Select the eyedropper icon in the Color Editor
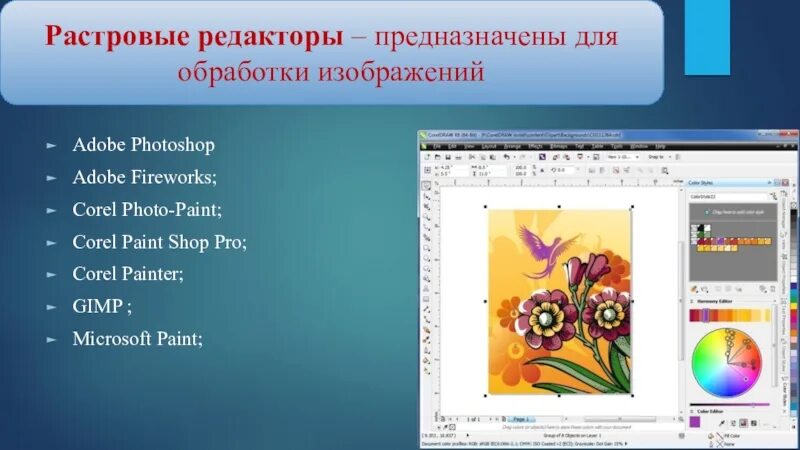 point(721,423)
